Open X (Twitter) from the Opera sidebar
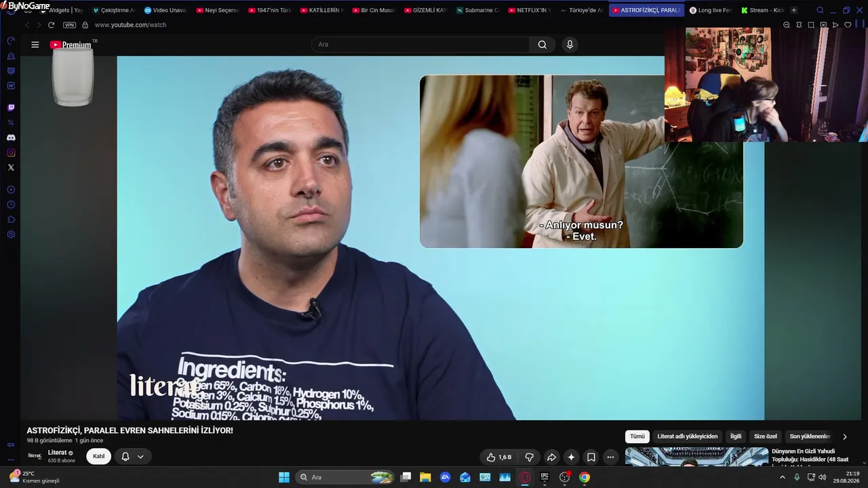Screen dimensions: 868x488 (x=11, y=167)
